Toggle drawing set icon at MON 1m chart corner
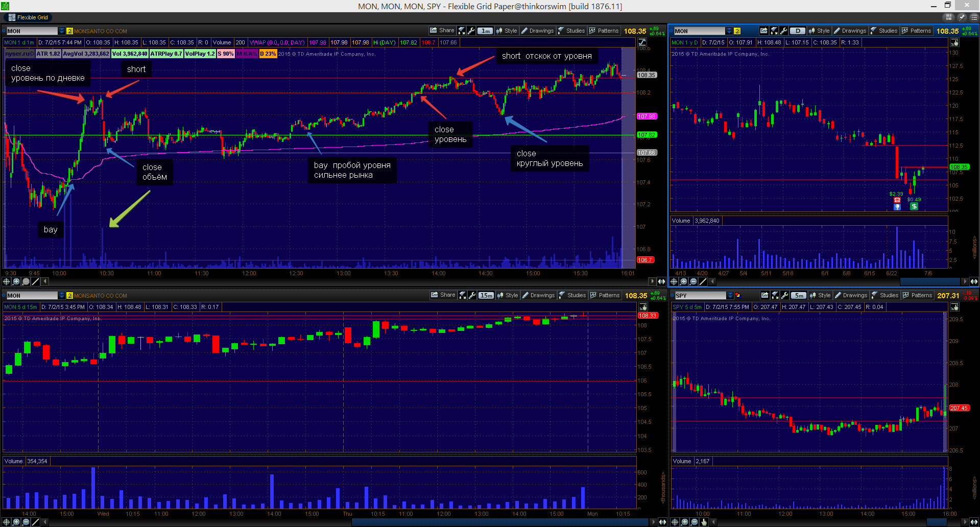This screenshot has height=527, width=980. click(x=642, y=42)
